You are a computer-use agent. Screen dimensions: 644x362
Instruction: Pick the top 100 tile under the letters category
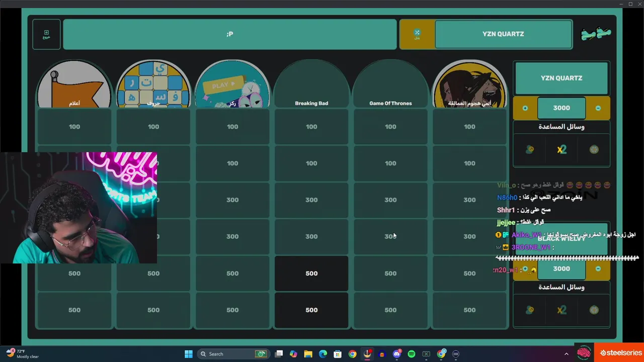153,127
